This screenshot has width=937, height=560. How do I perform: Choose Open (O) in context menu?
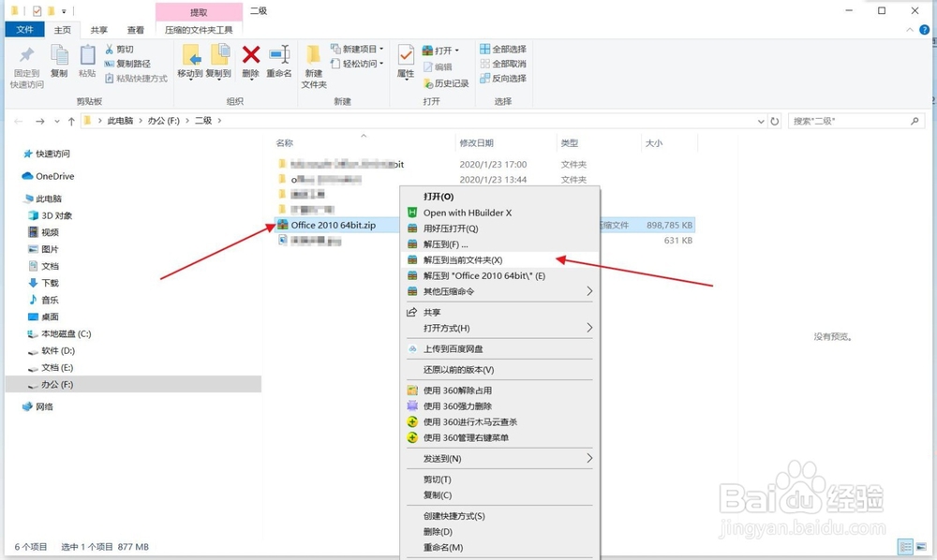(x=499, y=197)
